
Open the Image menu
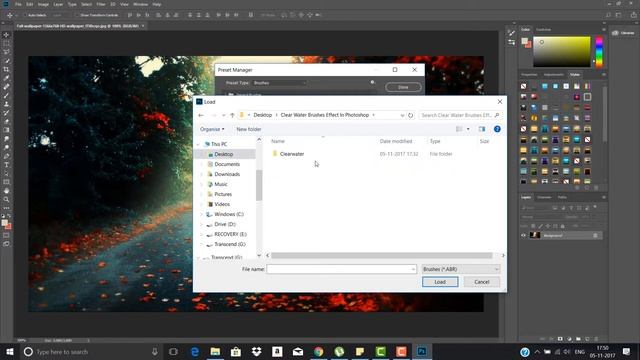[x=43, y=4]
